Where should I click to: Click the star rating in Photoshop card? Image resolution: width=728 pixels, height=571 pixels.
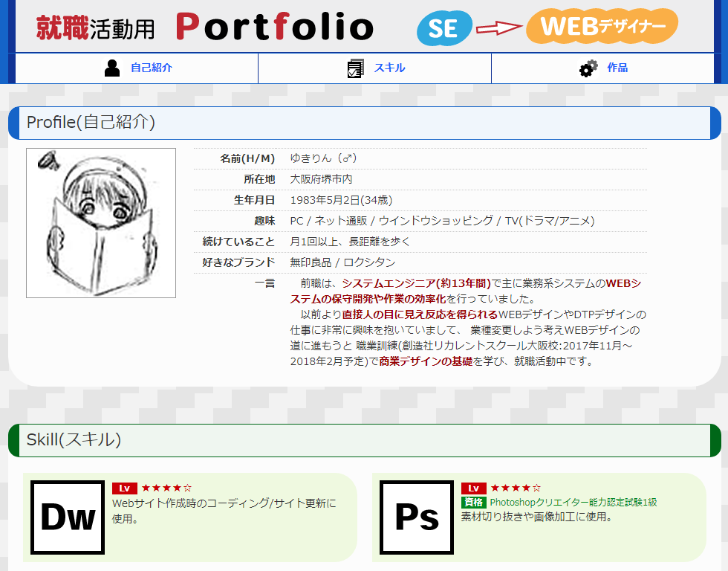point(516,488)
